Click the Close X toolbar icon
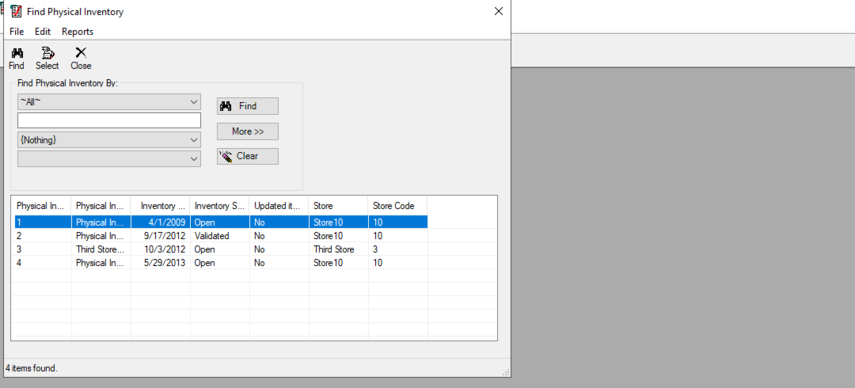This screenshot has width=855, height=388. coord(81,53)
